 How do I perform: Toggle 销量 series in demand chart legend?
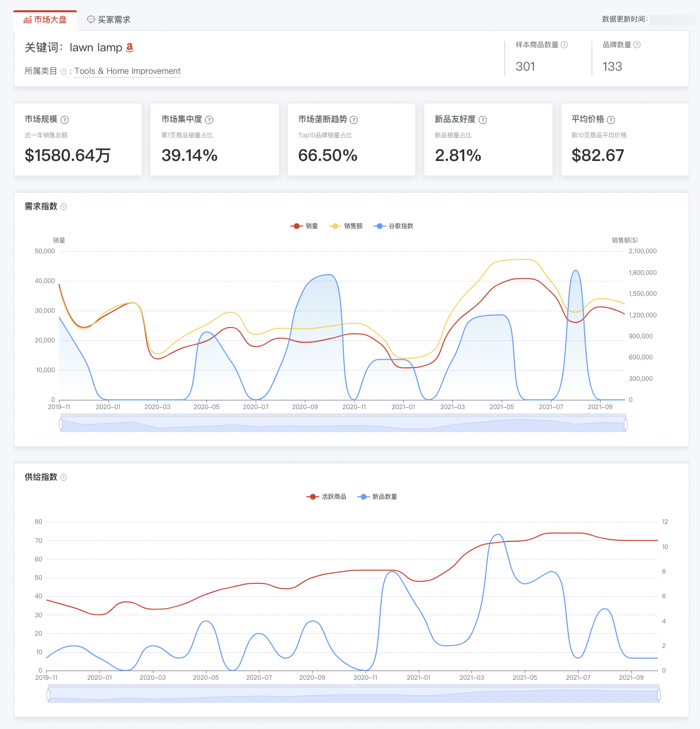coord(304,226)
